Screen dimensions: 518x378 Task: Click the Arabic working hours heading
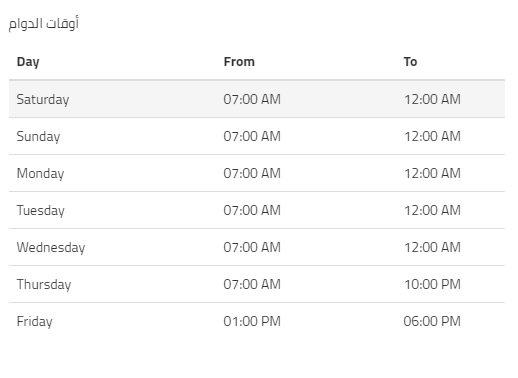pyautogui.click(x=44, y=23)
